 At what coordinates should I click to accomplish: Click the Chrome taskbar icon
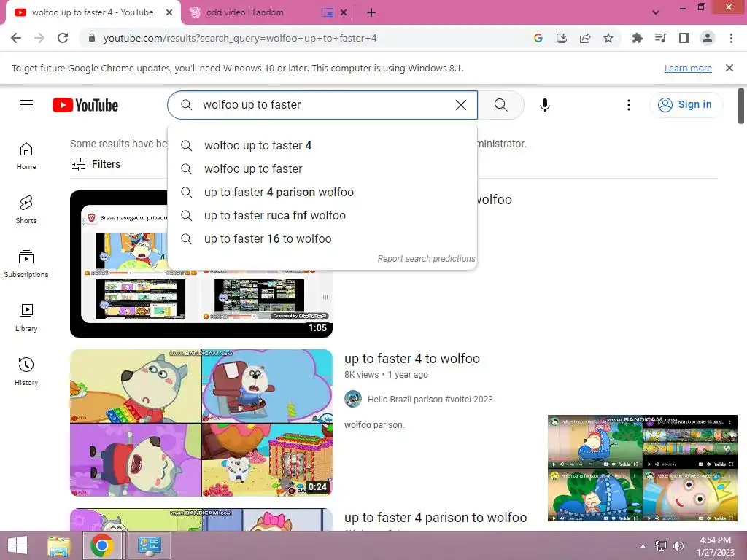102,545
